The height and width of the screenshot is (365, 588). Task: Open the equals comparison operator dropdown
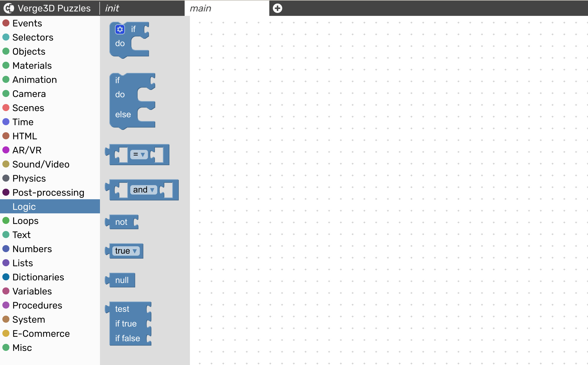tap(139, 155)
